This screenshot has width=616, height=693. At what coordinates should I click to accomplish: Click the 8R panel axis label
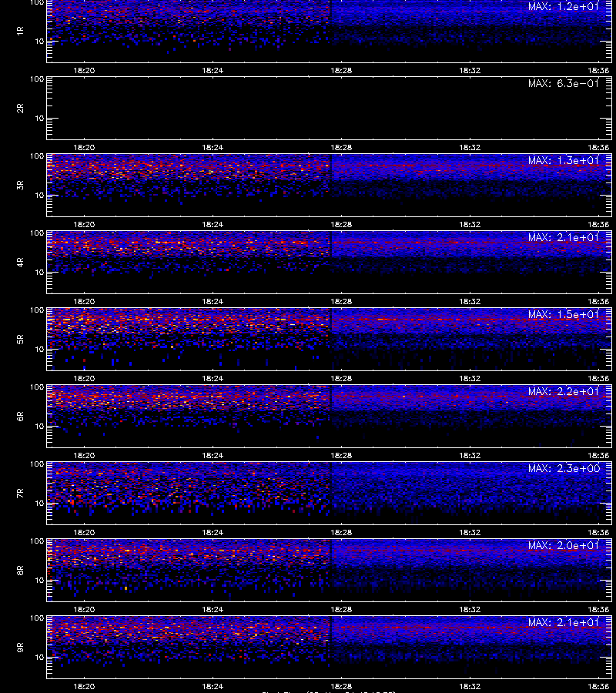pos(20,571)
